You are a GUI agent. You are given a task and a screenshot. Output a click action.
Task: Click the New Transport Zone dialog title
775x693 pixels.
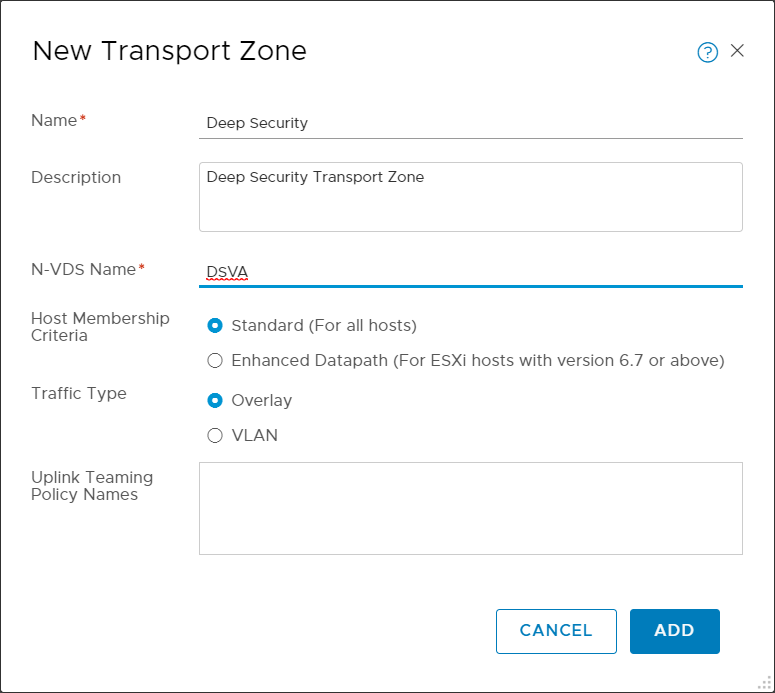pos(169,51)
